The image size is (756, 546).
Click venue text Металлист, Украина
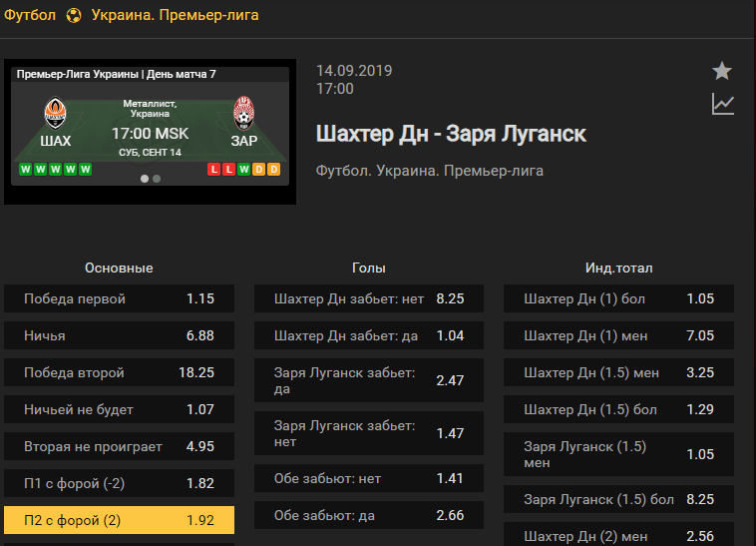(150, 109)
